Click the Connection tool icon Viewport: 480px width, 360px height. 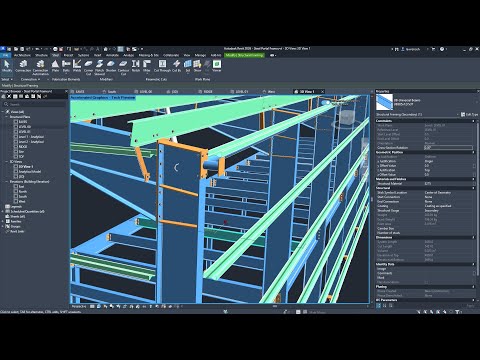coord(23,66)
